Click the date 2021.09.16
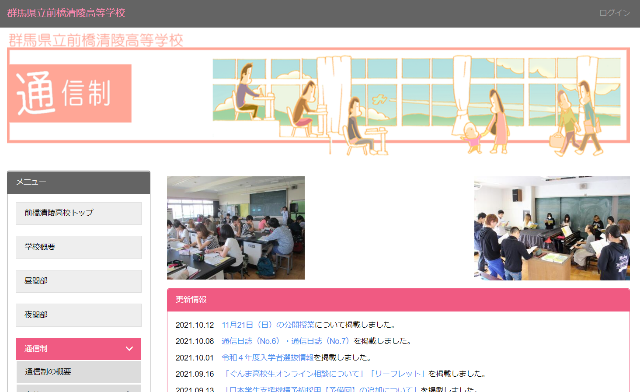 pos(195,374)
